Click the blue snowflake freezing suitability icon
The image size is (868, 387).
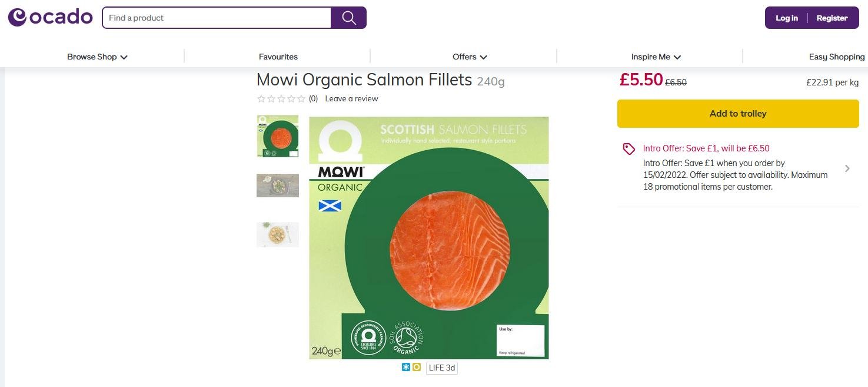(x=405, y=367)
